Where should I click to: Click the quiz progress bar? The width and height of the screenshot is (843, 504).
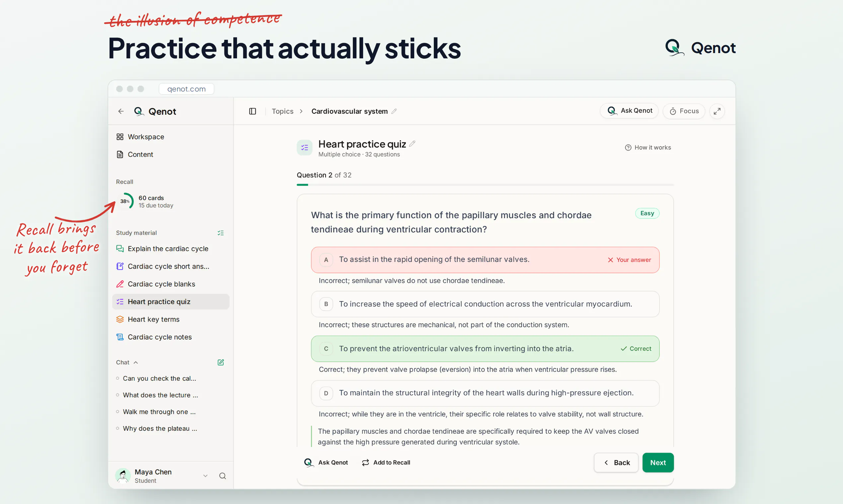[485, 185]
